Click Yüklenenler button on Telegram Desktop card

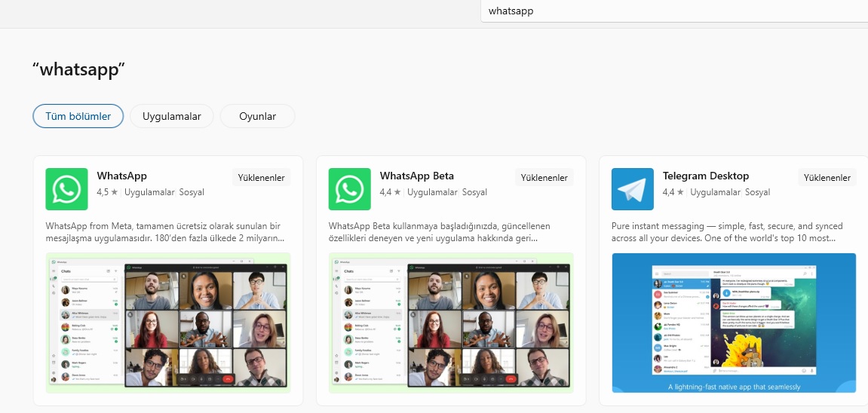pyautogui.click(x=827, y=177)
